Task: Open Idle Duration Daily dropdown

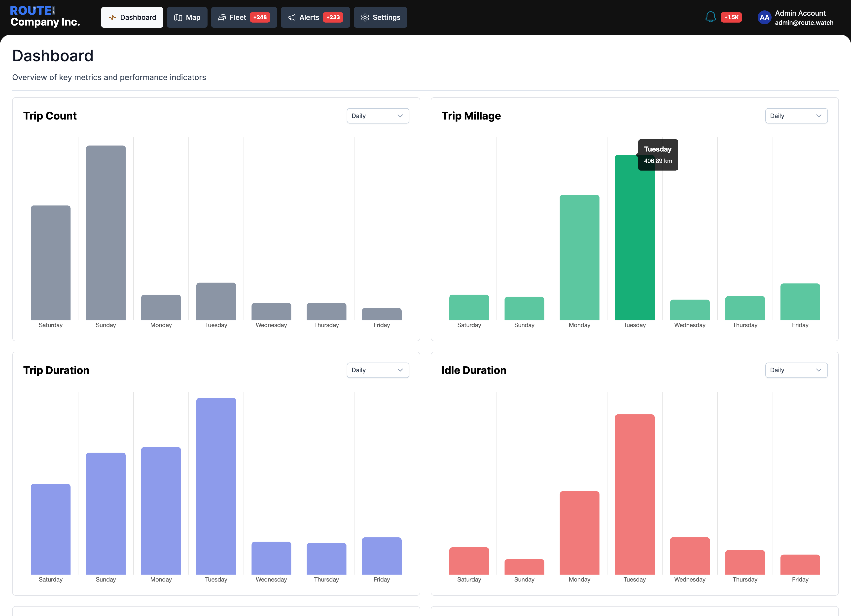Action: 796,370
